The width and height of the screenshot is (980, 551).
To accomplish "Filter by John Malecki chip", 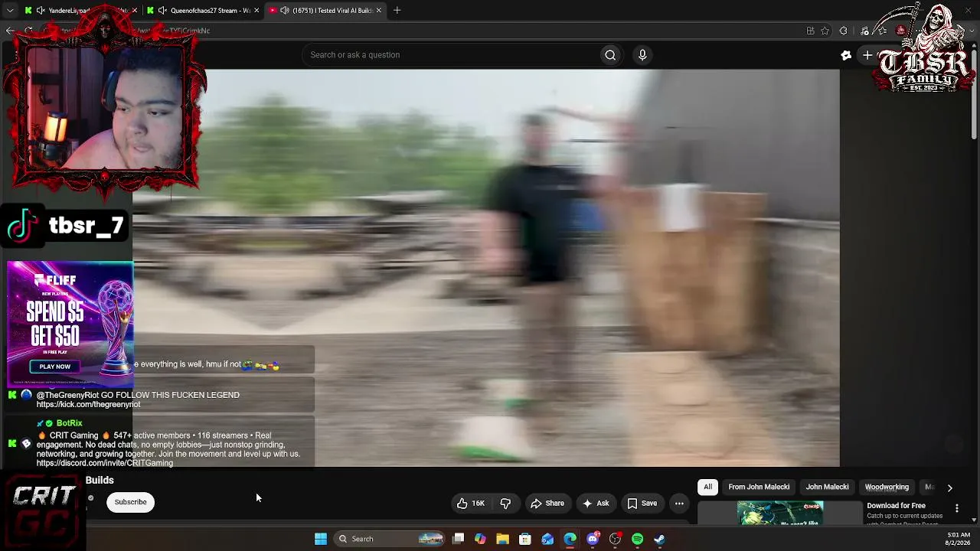I will [x=827, y=487].
